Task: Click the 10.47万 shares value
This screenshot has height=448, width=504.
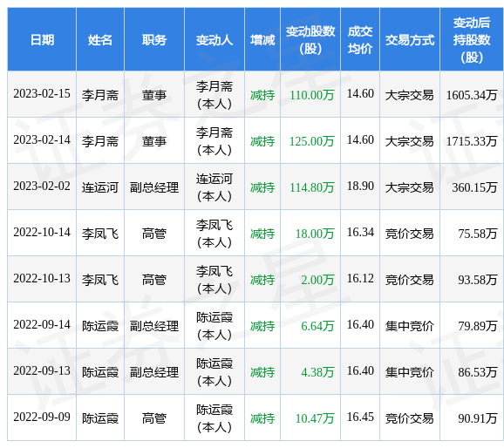Action: [x=315, y=418]
